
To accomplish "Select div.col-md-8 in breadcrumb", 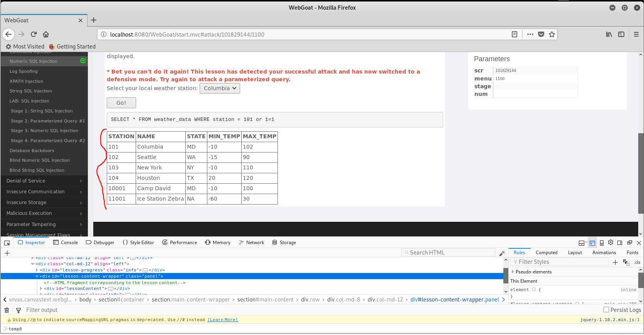I will pos(344,300).
